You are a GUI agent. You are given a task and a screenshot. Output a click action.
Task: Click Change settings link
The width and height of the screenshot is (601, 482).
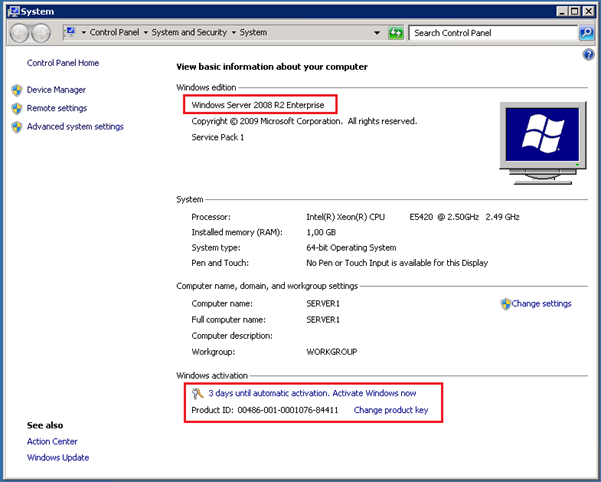point(541,304)
